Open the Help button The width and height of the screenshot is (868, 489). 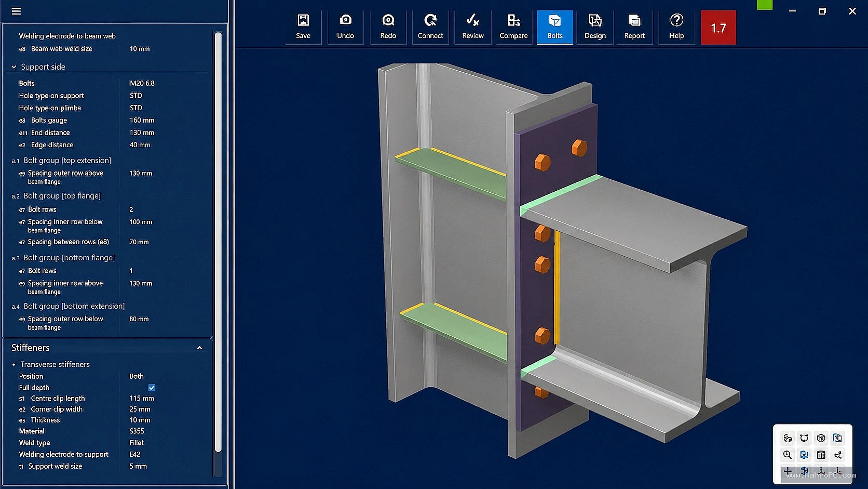676,27
